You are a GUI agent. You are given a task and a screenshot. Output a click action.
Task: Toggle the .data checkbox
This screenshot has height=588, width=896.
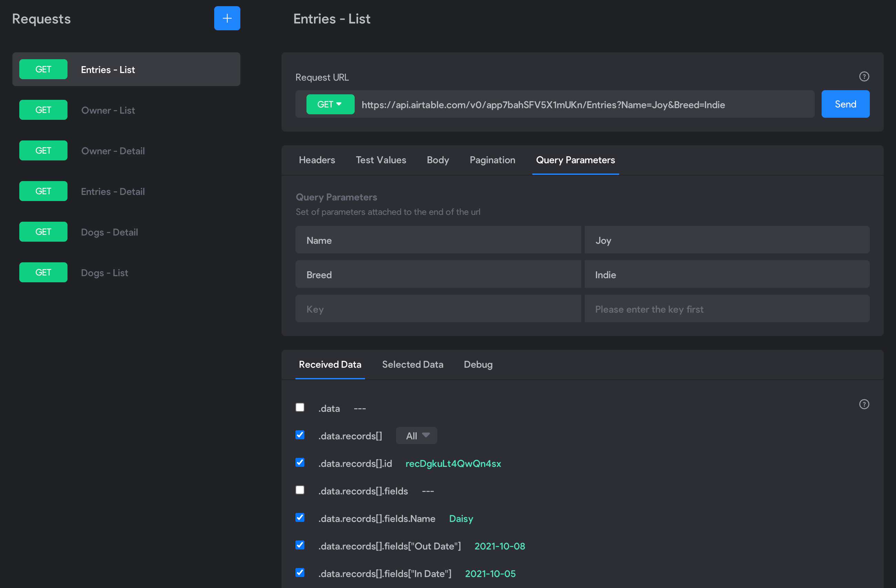[300, 407]
